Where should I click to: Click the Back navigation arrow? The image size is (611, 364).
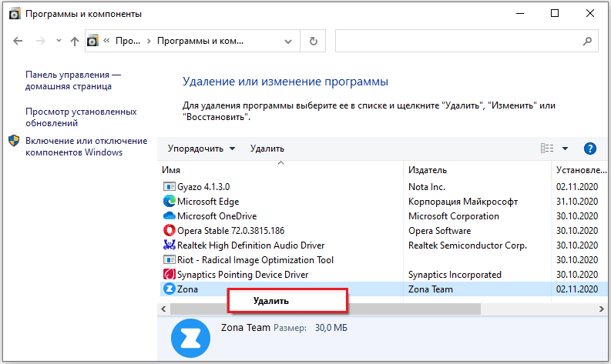[x=18, y=41]
